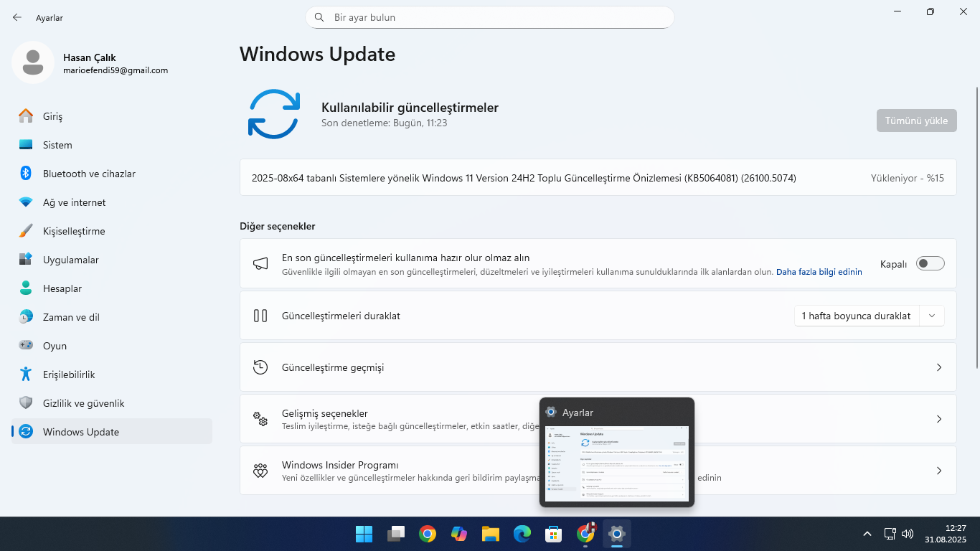Select Bluetooth ve cihazlar in sidebar

tap(112, 174)
